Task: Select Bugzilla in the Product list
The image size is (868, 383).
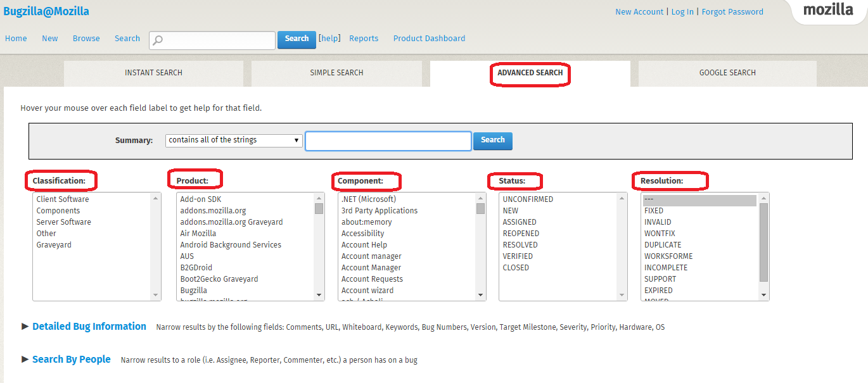Action: pyautogui.click(x=193, y=290)
